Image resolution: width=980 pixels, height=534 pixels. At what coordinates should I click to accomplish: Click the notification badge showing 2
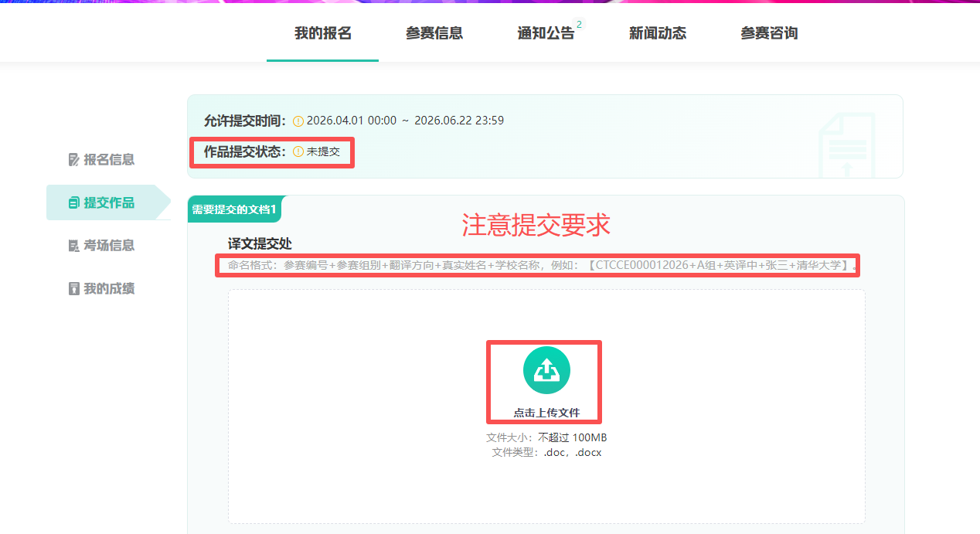point(580,25)
